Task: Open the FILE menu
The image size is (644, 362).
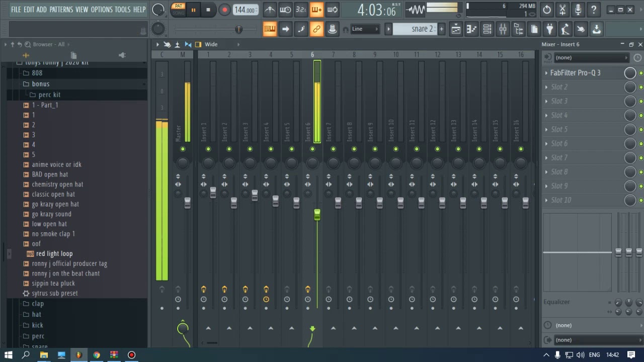Action: tap(16, 10)
